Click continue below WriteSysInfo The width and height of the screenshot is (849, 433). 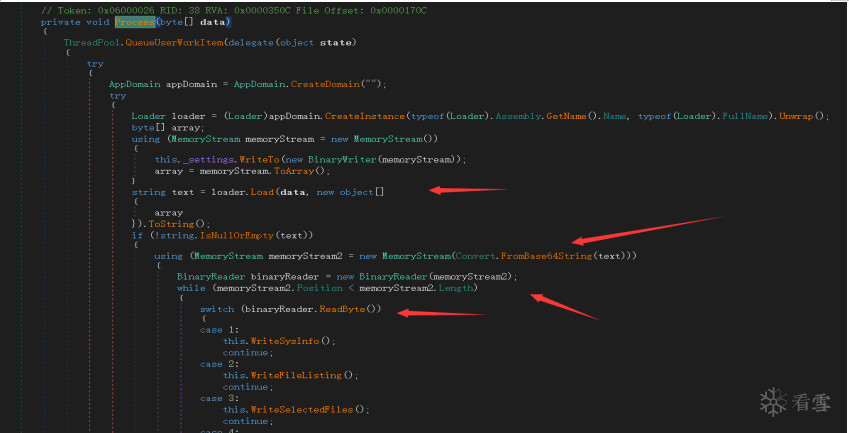tap(245, 352)
